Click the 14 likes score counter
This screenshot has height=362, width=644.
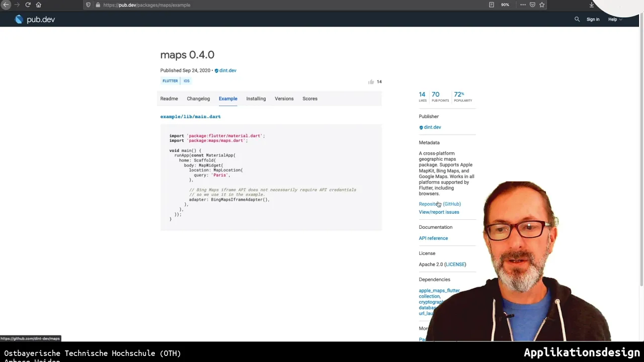point(423,96)
